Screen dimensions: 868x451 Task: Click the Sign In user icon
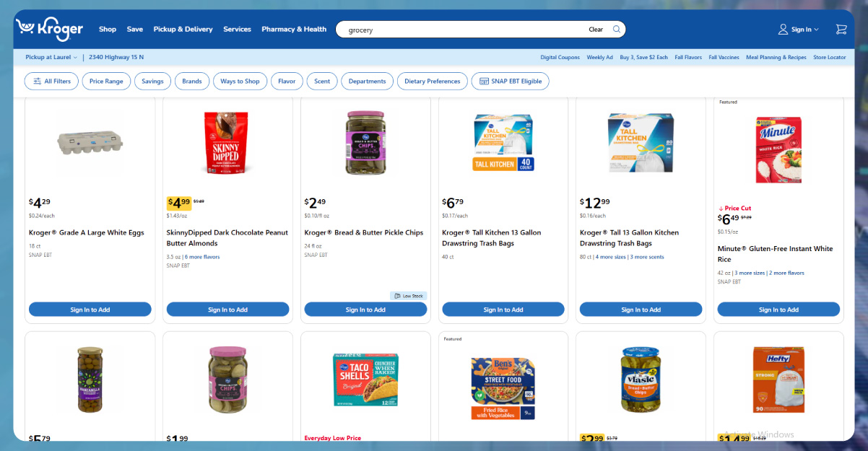click(x=783, y=30)
